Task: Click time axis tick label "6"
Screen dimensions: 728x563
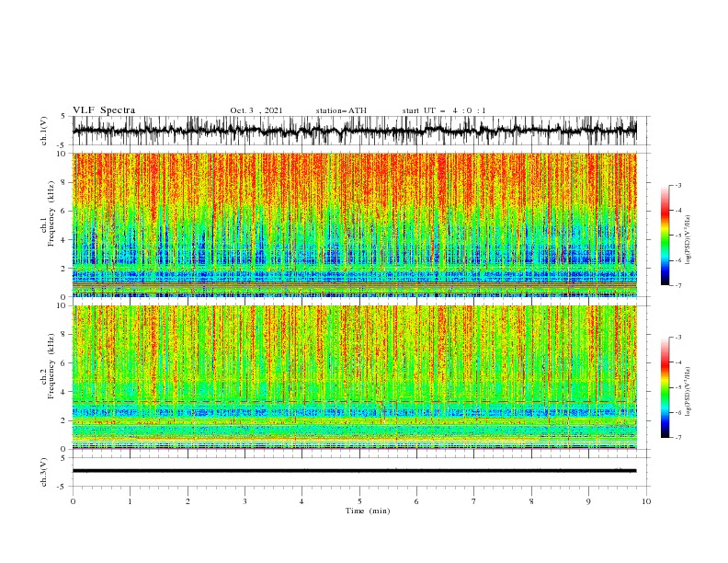Action: pos(416,501)
